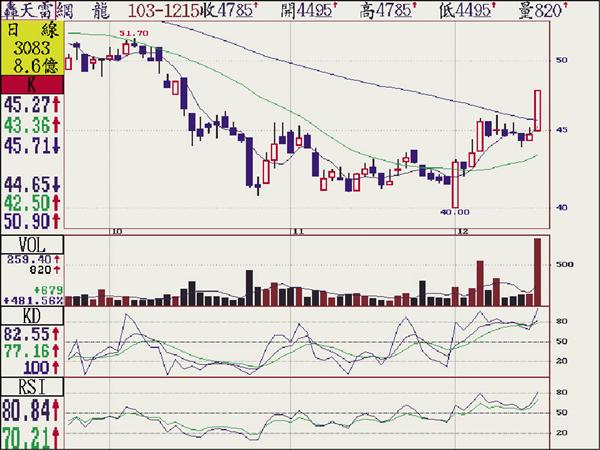The height and width of the screenshot is (450, 600).
Task: Click the 40.00 low price marker
Action: click(x=454, y=212)
